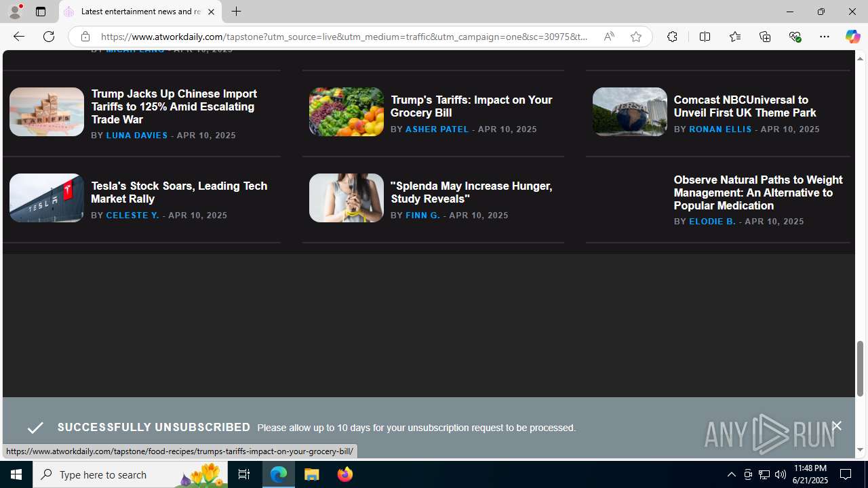Refresh the current page

[48, 37]
